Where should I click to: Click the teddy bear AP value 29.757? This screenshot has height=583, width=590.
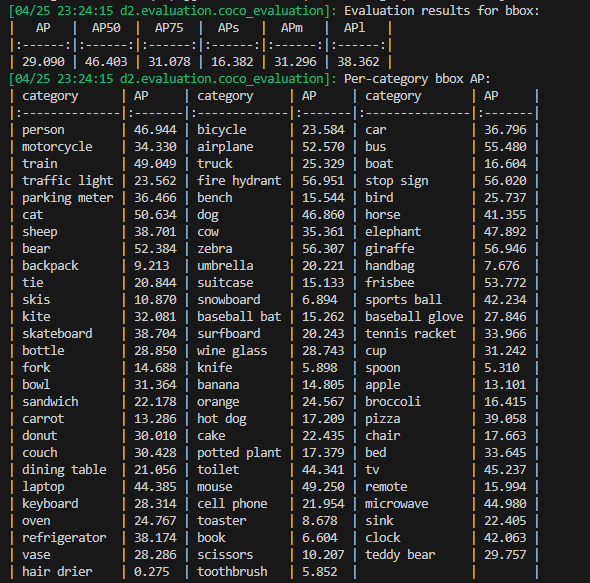point(505,555)
